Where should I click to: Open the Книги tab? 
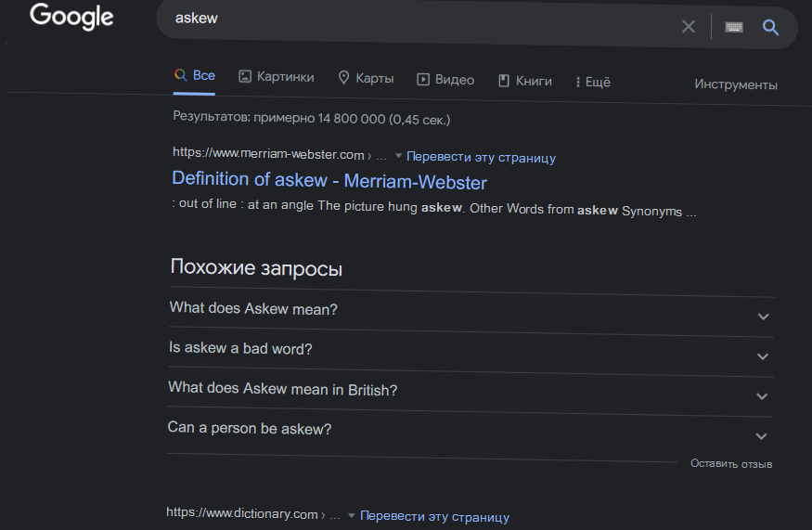pos(525,81)
